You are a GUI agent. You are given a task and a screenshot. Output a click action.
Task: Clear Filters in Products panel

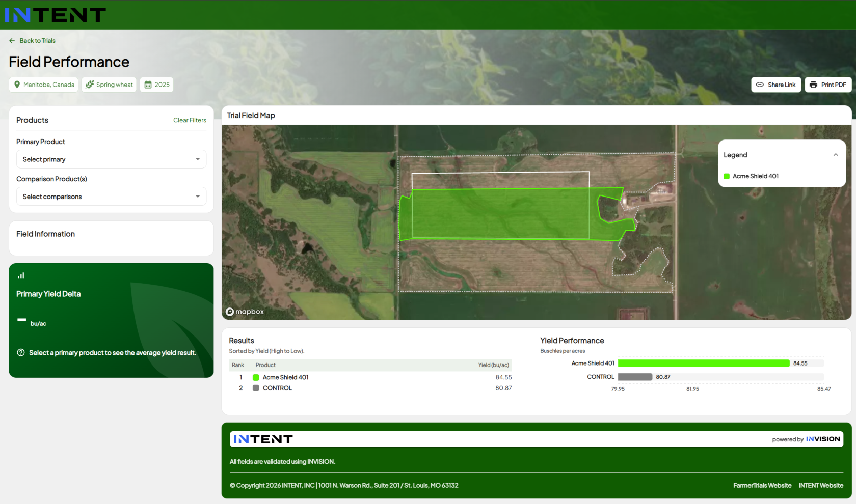click(190, 120)
